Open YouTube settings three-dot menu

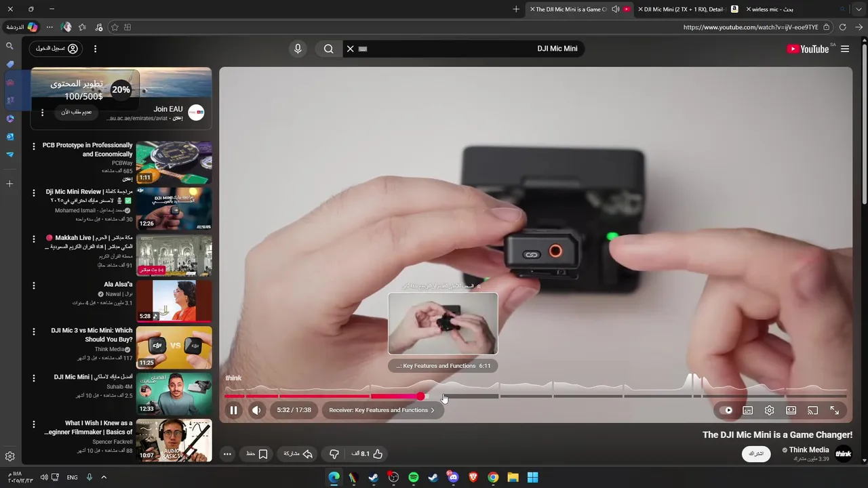[95, 49]
